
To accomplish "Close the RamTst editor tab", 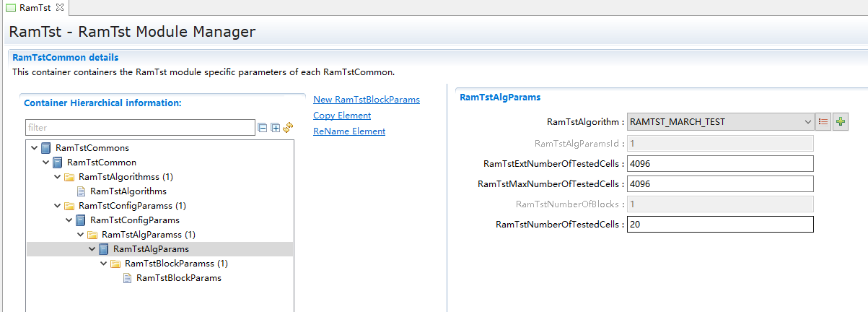I will [x=60, y=7].
